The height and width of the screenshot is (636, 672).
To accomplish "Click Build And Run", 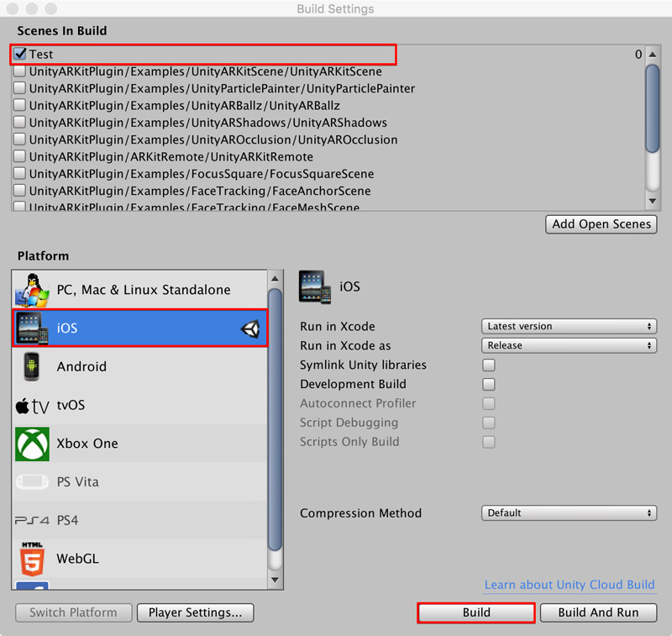I will pos(598,612).
